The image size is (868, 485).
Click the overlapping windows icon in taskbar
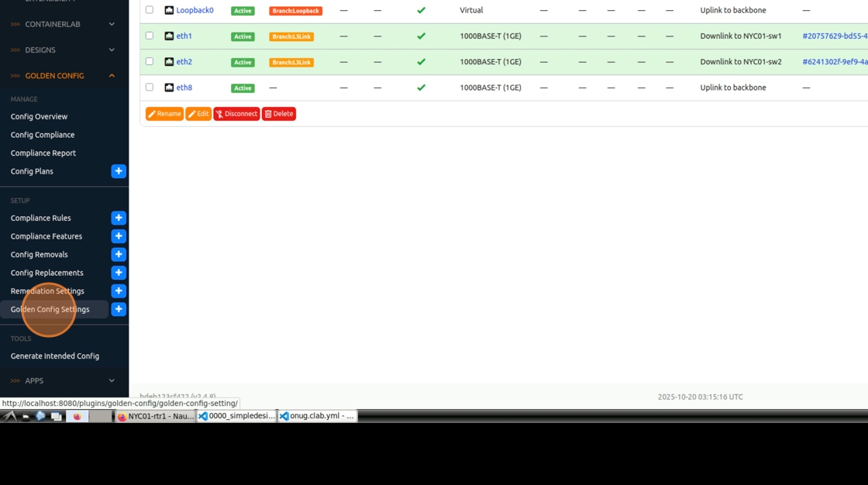point(56,416)
